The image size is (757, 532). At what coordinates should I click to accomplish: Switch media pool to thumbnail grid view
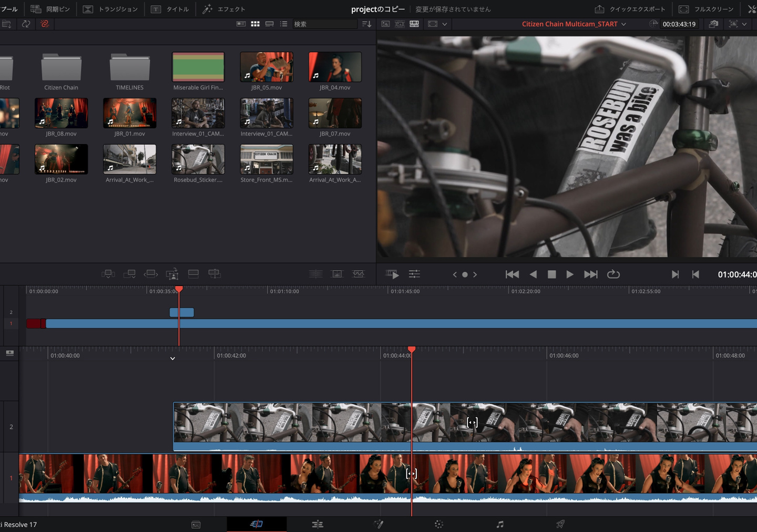point(255,24)
